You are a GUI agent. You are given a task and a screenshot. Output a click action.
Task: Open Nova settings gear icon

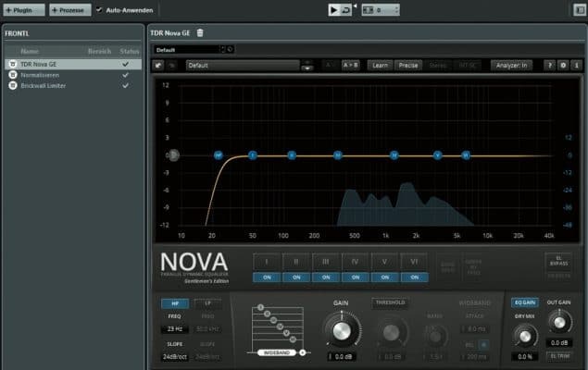[563, 65]
